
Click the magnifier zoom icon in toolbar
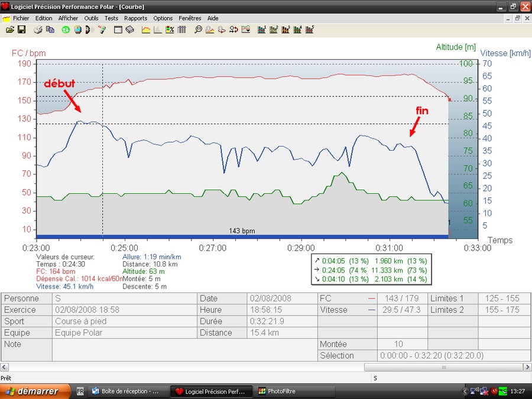[198, 30]
